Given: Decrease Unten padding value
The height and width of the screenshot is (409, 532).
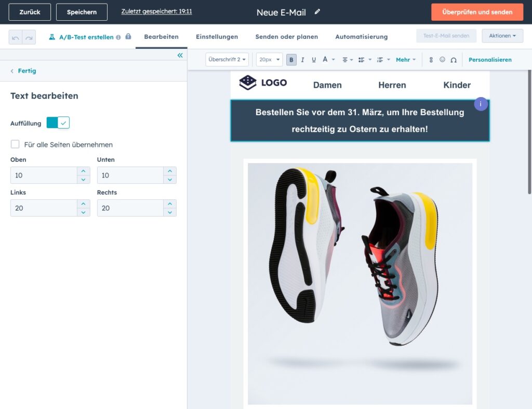Looking at the screenshot, I should pyautogui.click(x=170, y=180).
